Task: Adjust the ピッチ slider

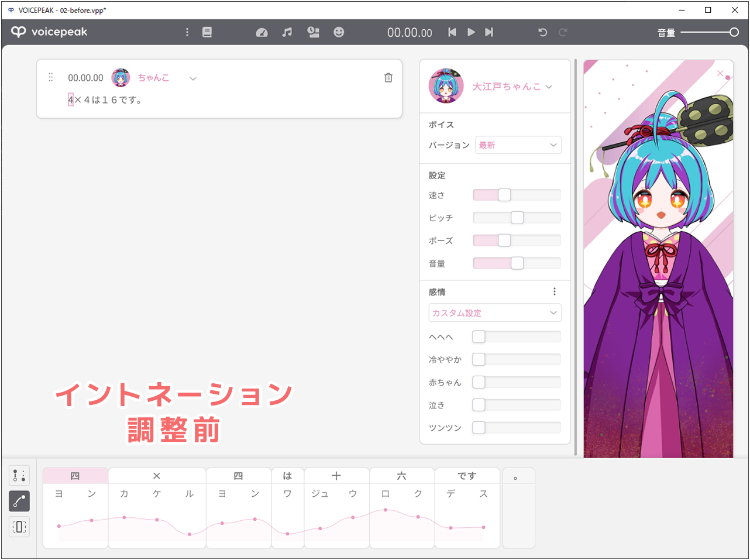Action: [x=517, y=218]
